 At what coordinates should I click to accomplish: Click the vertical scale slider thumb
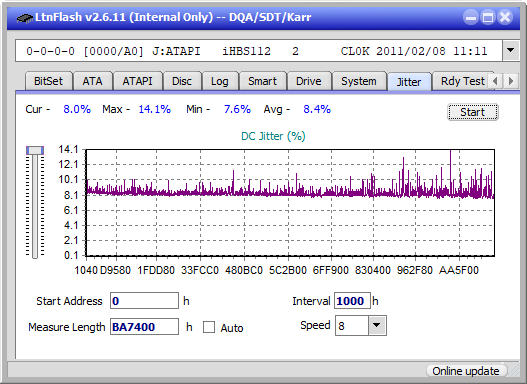pyautogui.click(x=35, y=150)
